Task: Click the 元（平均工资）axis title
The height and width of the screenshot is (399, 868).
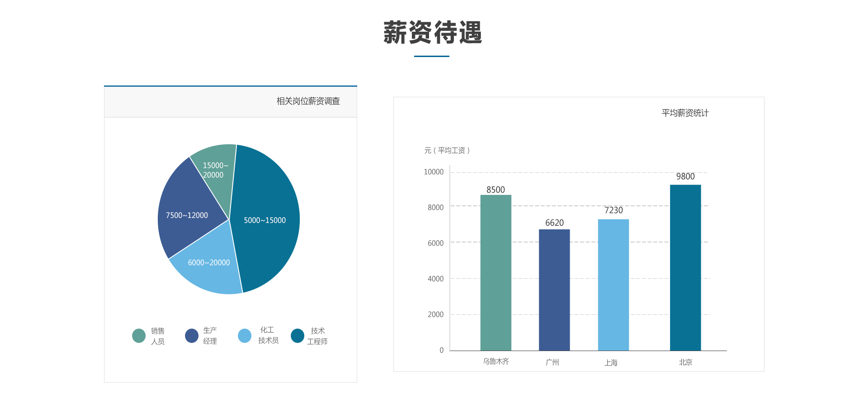Action: click(x=447, y=150)
